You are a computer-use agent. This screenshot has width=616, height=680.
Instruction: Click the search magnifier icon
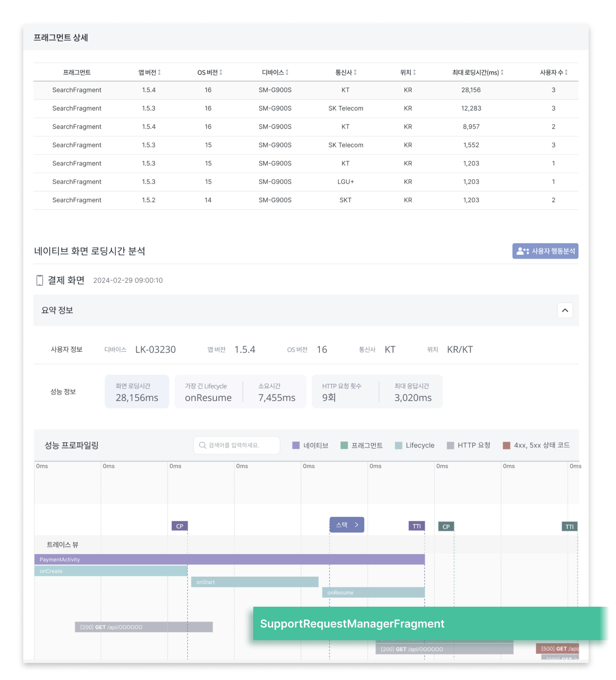[x=202, y=445]
